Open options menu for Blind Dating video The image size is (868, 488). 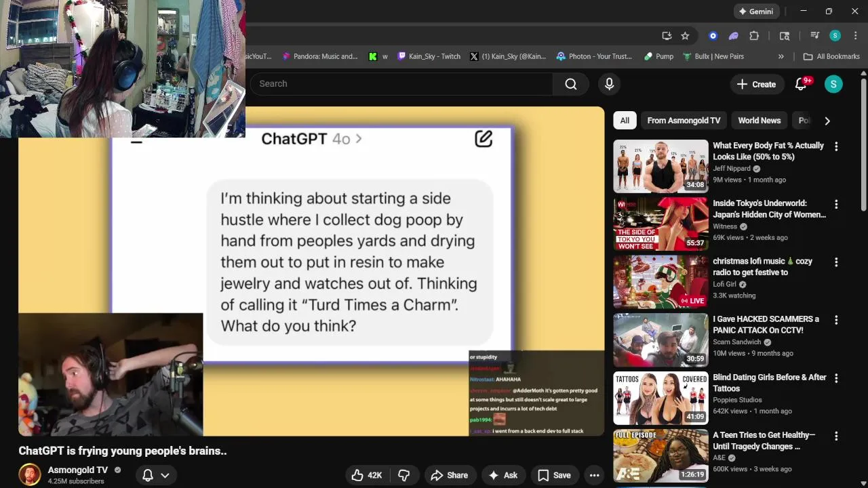click(x=836, y=378)
